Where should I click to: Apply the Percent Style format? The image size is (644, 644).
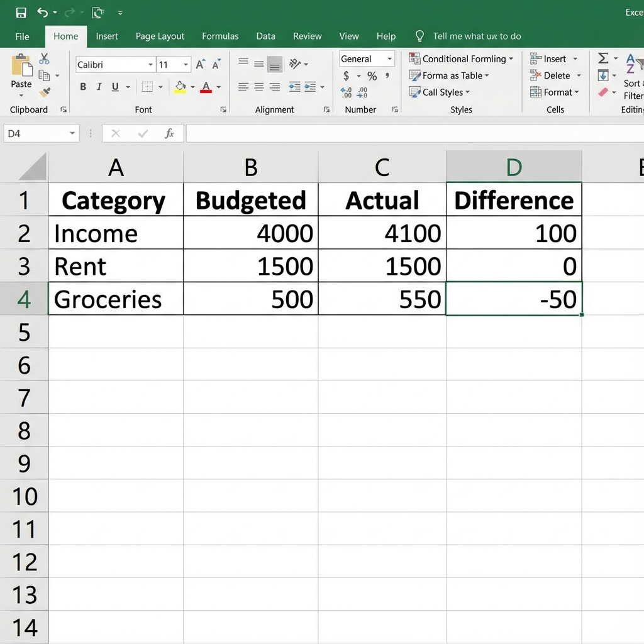pyautogui.click(x=372, y=75)
